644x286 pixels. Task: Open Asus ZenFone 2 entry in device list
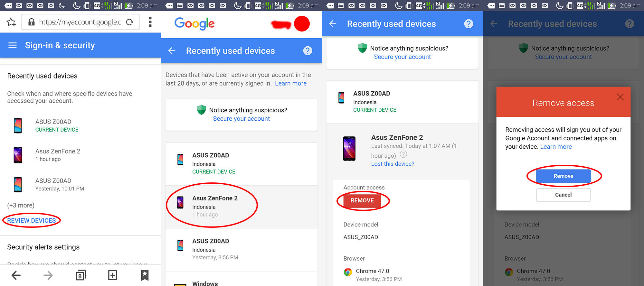click(x=215, y=206)
